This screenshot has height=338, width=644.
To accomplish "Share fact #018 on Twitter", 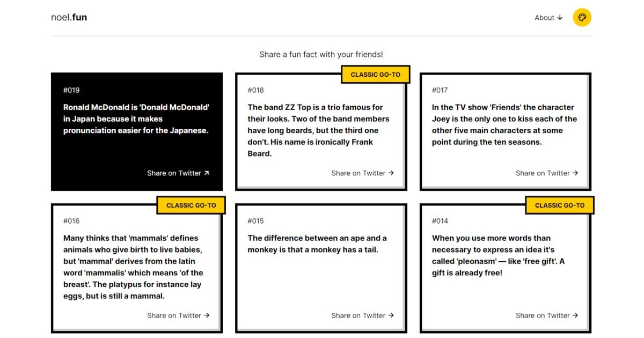I will (x=363, y=173).
